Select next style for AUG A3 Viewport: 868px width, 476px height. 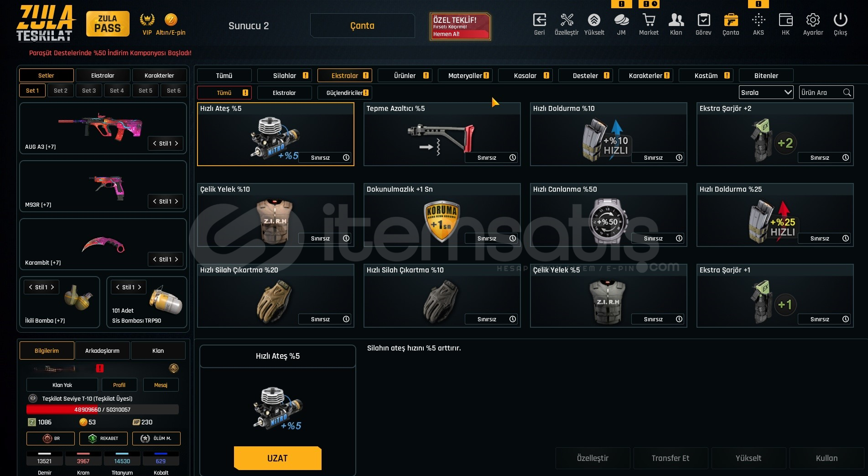177,143
